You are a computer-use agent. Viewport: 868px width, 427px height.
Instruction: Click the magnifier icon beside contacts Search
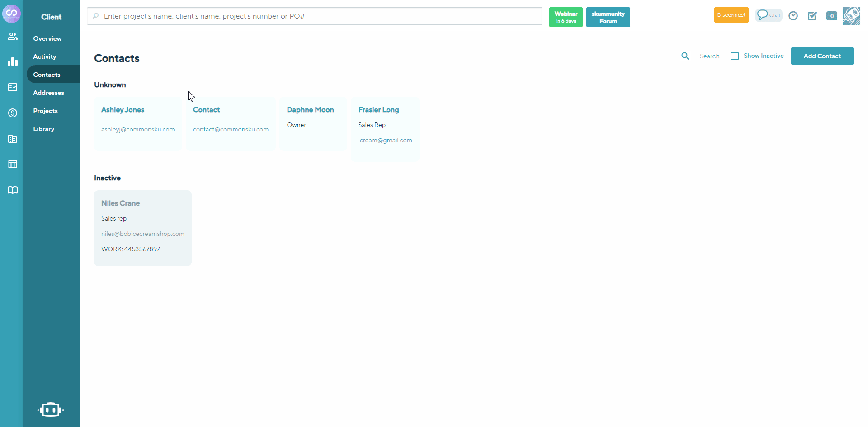tap(685, 56)
